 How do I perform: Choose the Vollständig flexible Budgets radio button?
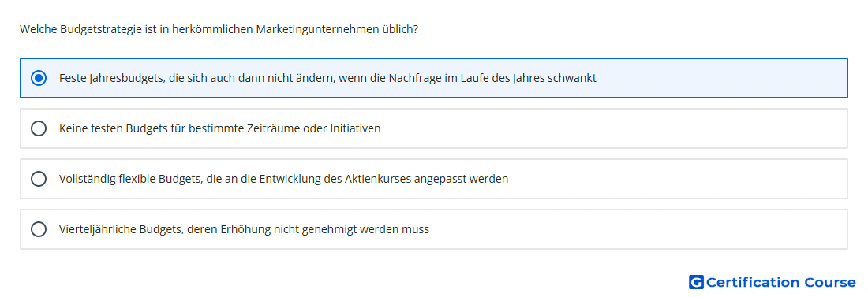click(x=39, y=179)
